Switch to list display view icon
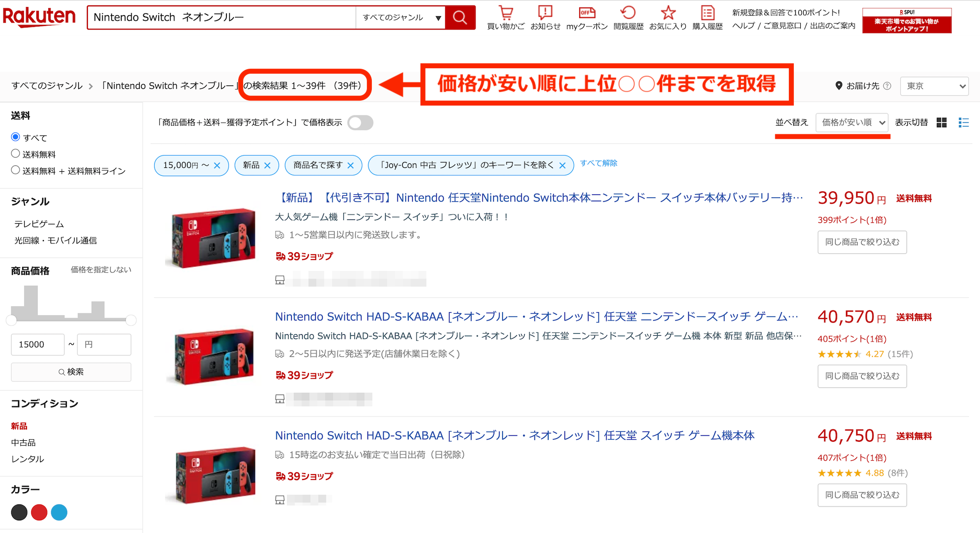This screenshot has width=980, height=533. [x=963, y=123]
